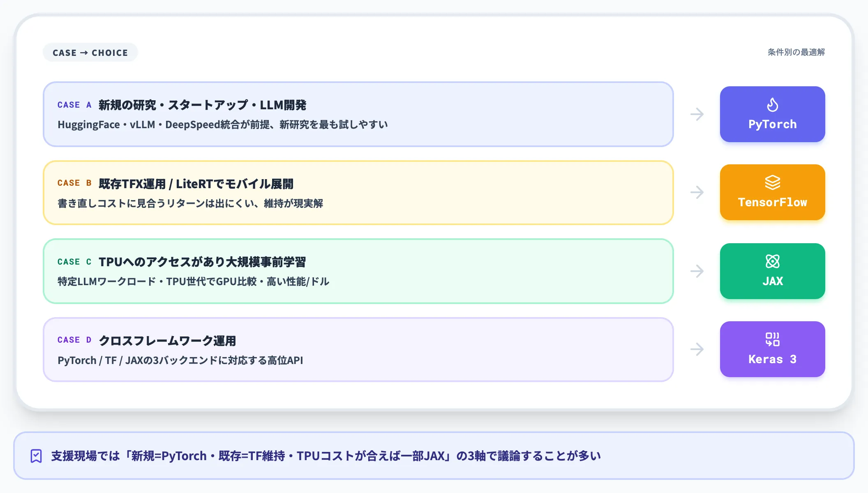Click the HuggingFace・vLLM・DeepSpeed description text
868x493 pixels.
[x=222, y=124]
